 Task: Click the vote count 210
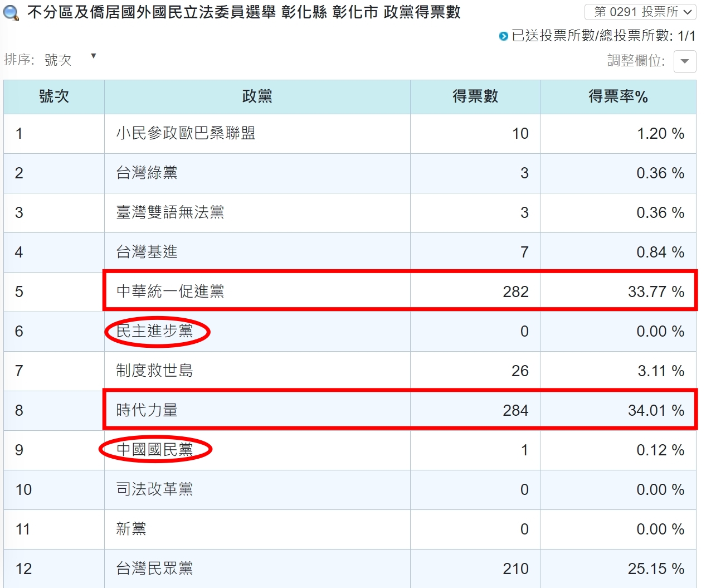(x=515, y=568)
